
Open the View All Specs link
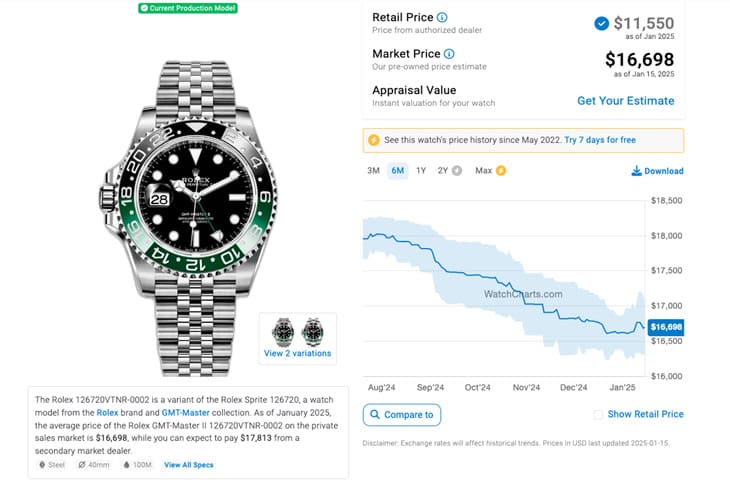tap(189, 465)
